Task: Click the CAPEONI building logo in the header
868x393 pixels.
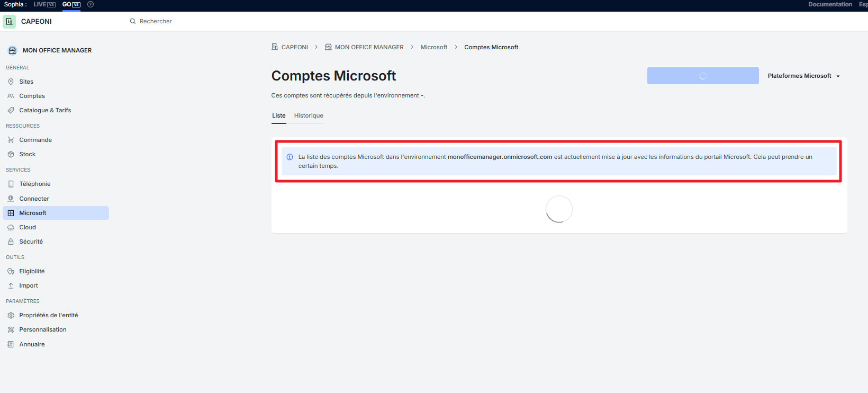Action: coord(10,22)
